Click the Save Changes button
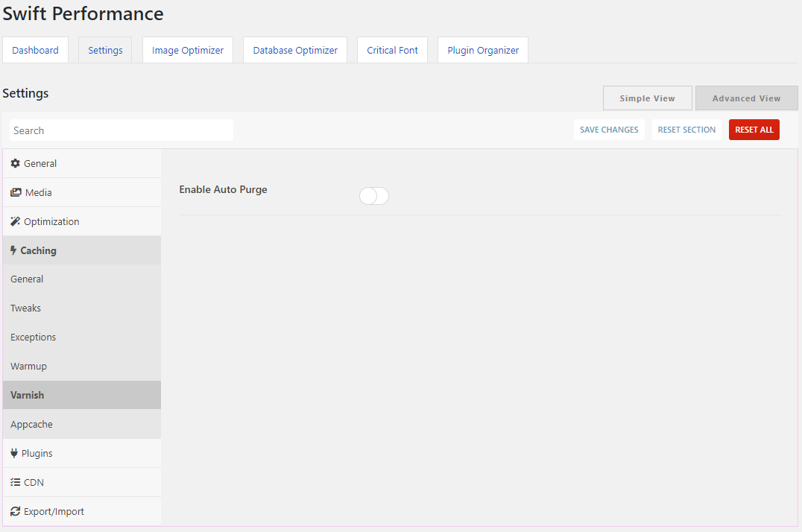 (609, 130)
